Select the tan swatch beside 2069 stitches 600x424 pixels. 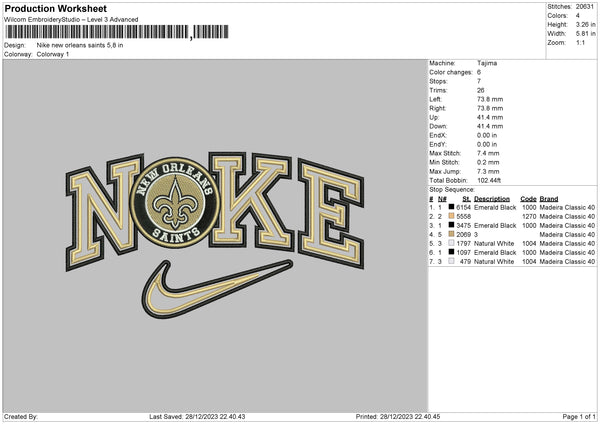coord(451,234)
